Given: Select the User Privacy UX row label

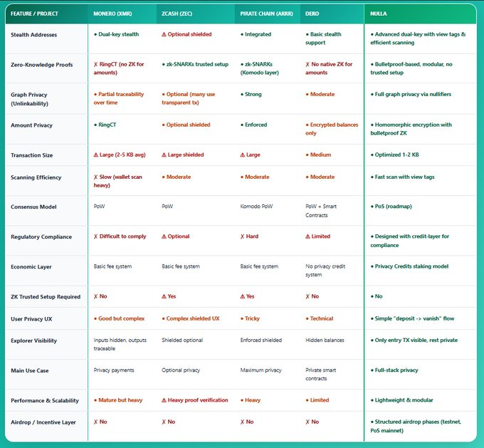Looking at the screenshot, I should point(31,319).
